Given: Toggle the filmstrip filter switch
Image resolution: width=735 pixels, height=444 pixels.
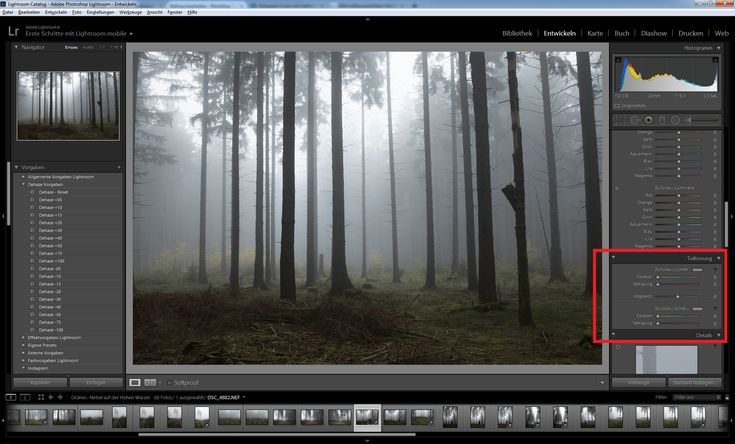Looking at the screenshot, I should point(727,397).
